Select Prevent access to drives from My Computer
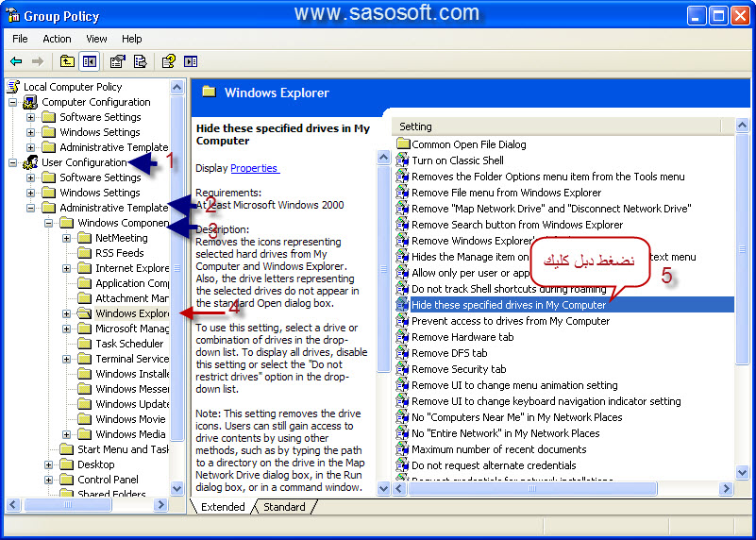This screenshot has height=540, width=756. (510, 321)
